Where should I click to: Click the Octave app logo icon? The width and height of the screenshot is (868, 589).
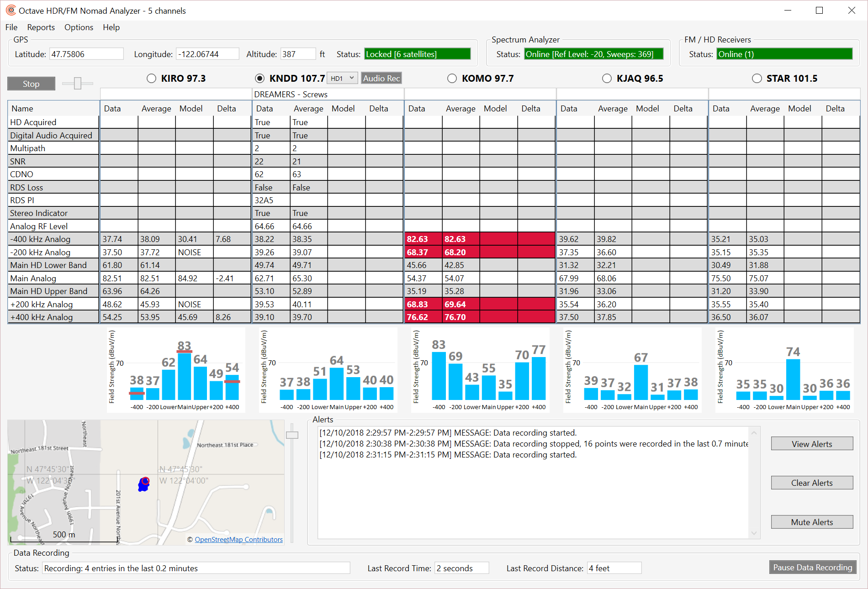coord(11,10)
